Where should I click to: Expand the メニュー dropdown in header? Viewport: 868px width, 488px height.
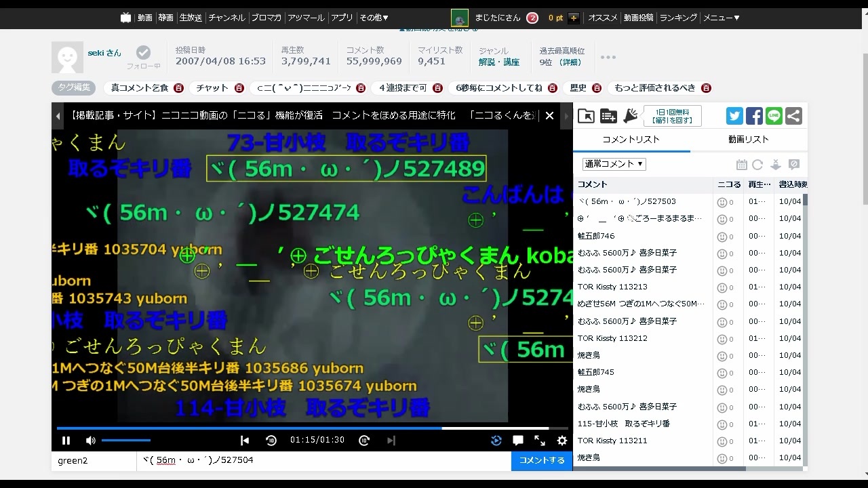point(721,18)
